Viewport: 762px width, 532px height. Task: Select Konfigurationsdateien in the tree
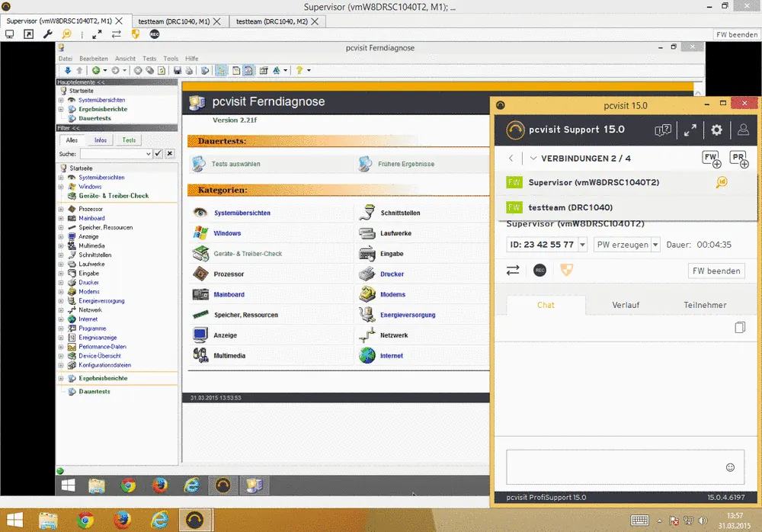tap(105, 365)
